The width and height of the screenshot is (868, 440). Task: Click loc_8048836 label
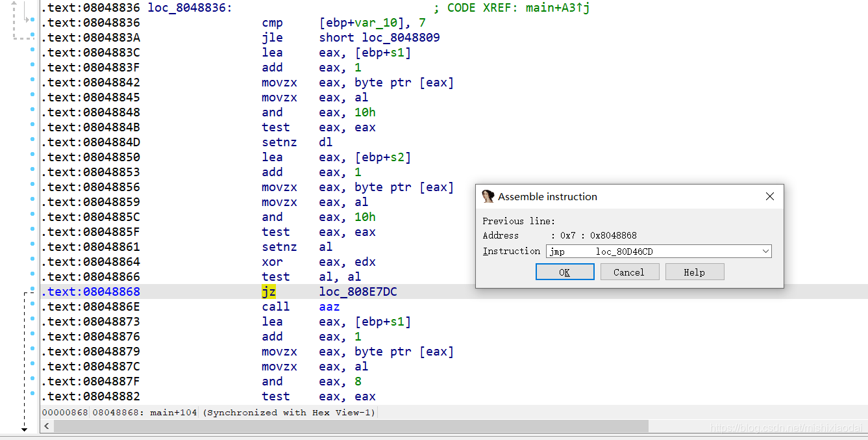pyautogui.click(x=190, y=8)
